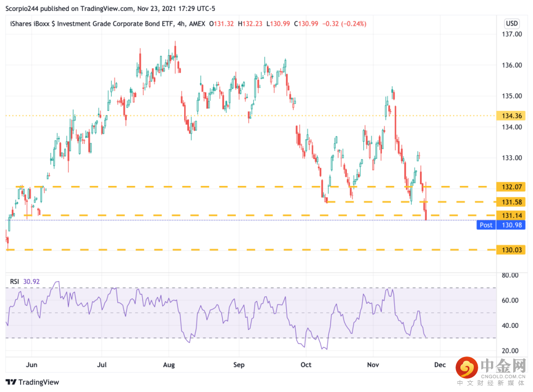533x392 pixels.
Task: Click the 4h interval label
Action: pos(182,24)
